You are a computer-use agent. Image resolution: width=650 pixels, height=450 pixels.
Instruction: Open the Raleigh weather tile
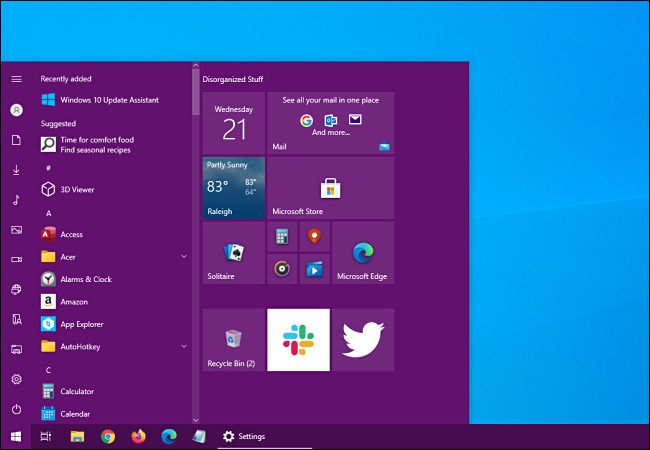click(x=233, y=187)
